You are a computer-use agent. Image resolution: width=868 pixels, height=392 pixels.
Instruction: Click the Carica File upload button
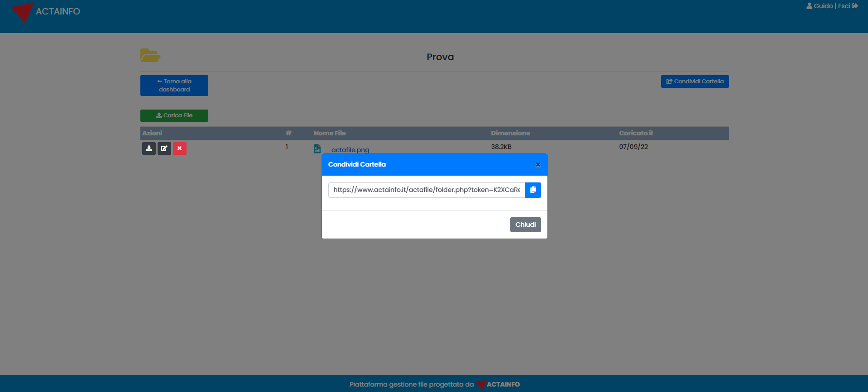tap(174, 115)
